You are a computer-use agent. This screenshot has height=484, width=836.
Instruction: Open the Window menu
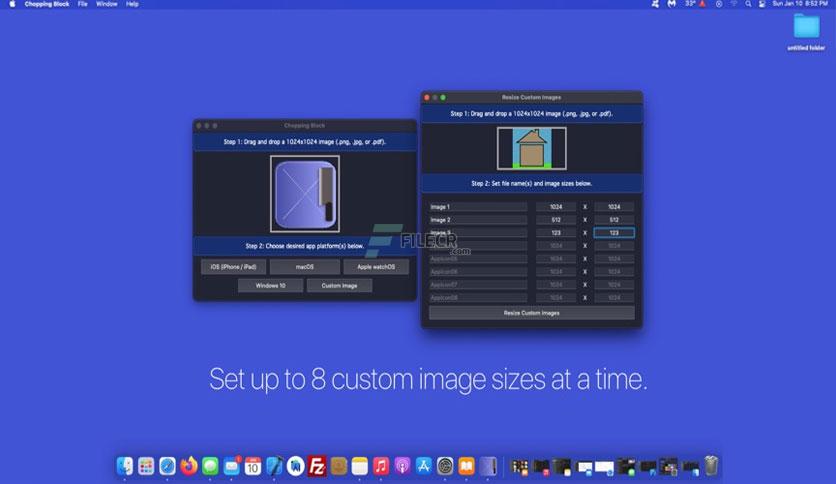click(x=107, y=4)
